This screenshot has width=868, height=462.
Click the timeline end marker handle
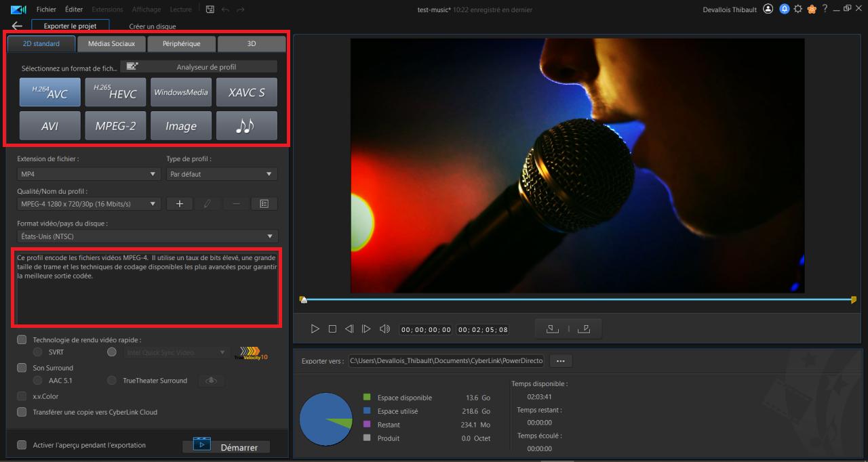pos(854,299)
